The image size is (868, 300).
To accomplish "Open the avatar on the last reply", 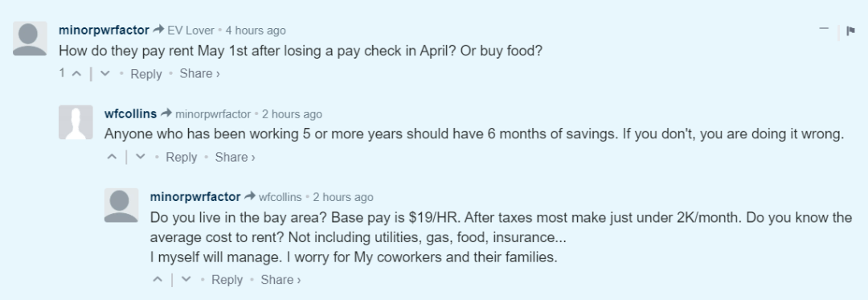I will [121, 205].
